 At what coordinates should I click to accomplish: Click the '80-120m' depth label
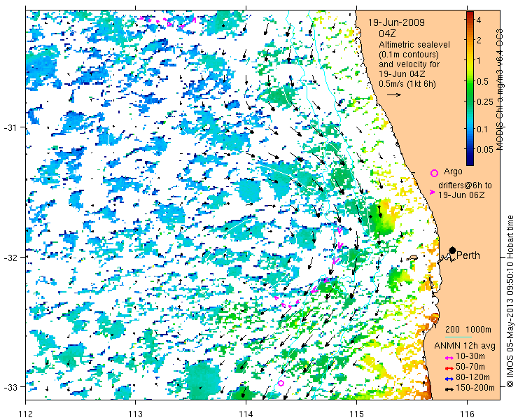(472, 377)
